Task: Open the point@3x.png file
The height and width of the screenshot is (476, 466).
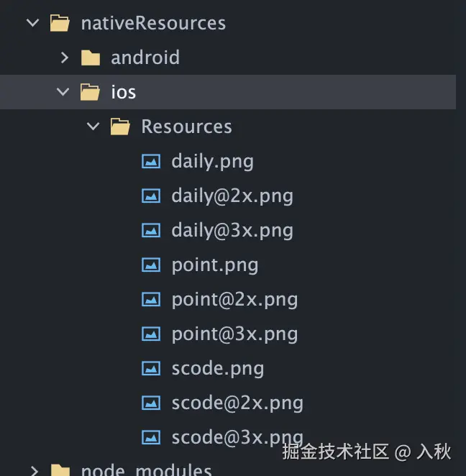Action: click(234, 334)
